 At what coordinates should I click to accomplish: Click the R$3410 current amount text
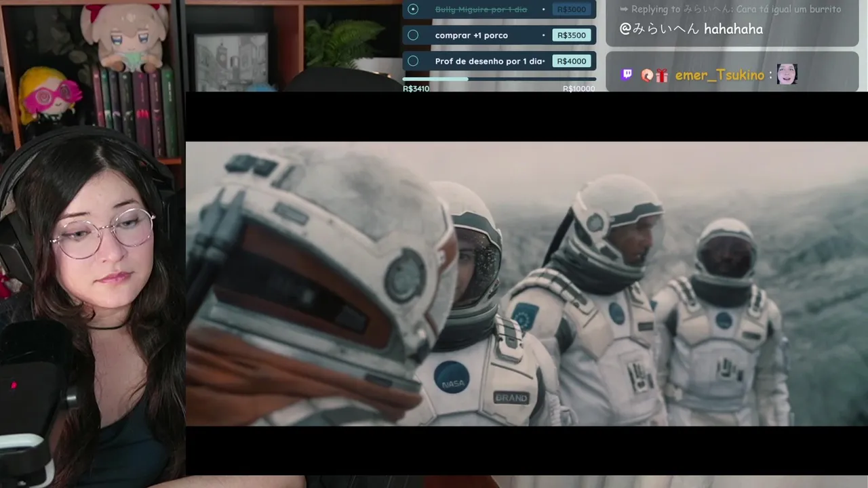coord(416,89)
